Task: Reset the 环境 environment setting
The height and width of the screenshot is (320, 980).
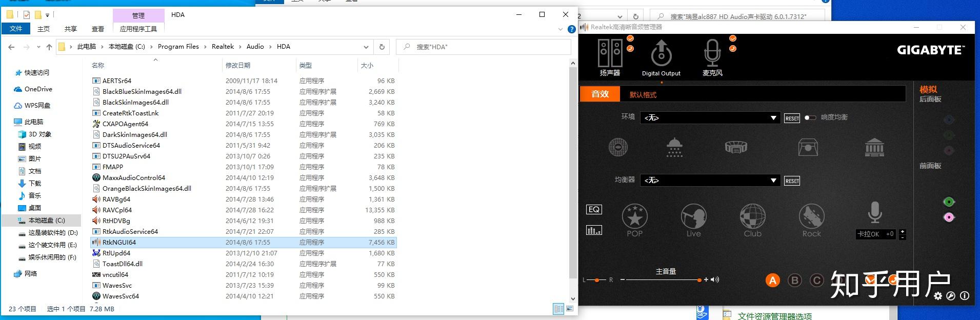Action: (x=792, y=118)
